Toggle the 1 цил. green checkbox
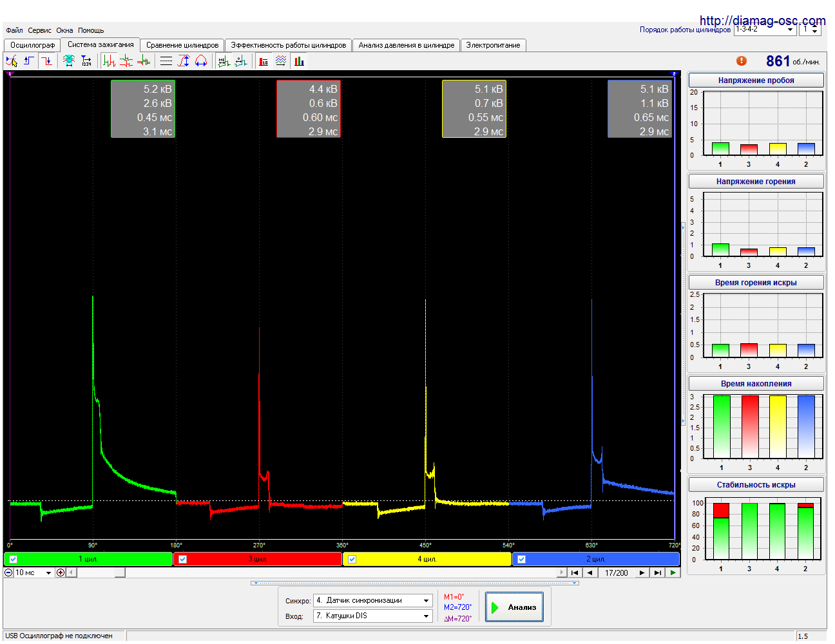The height and width of the screenshot is (644, 835). tap(13, 559)
